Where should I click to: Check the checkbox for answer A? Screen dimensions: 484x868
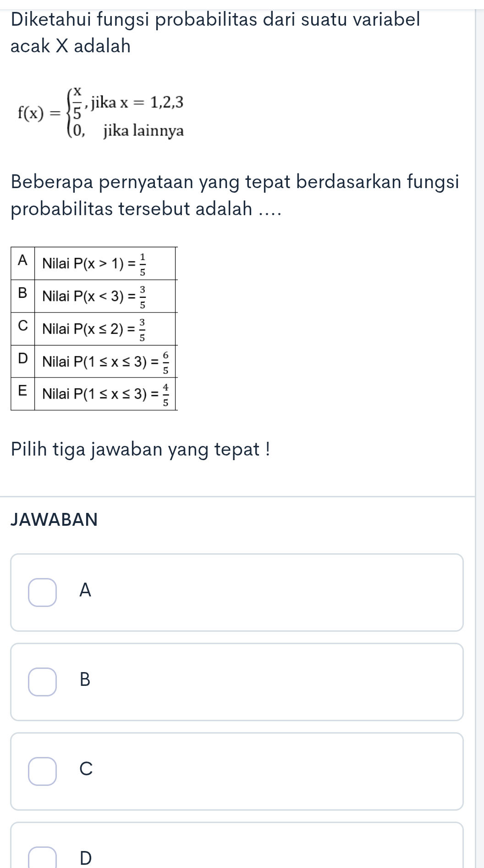click(x=42, y=593)
